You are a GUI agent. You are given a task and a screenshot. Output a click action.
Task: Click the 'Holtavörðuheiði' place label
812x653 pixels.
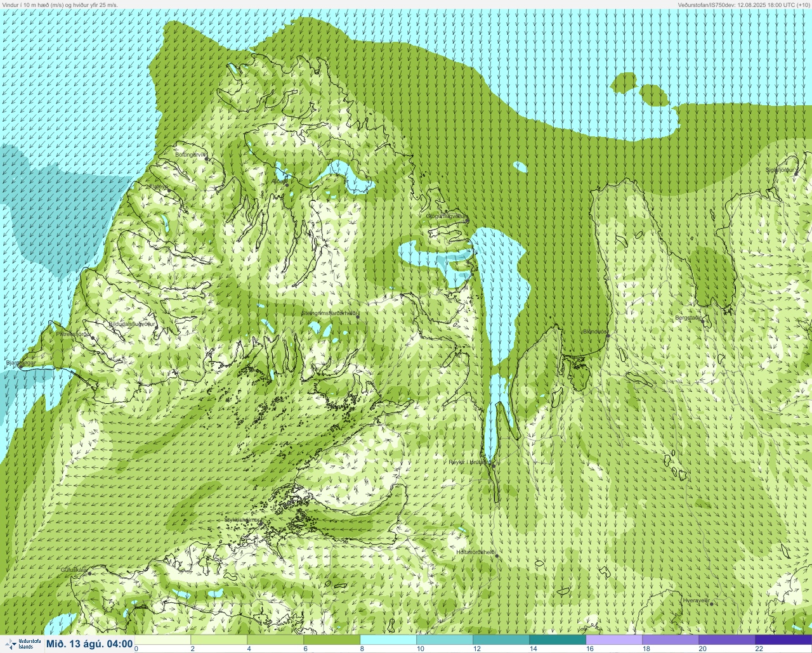[x=476, y=552]
